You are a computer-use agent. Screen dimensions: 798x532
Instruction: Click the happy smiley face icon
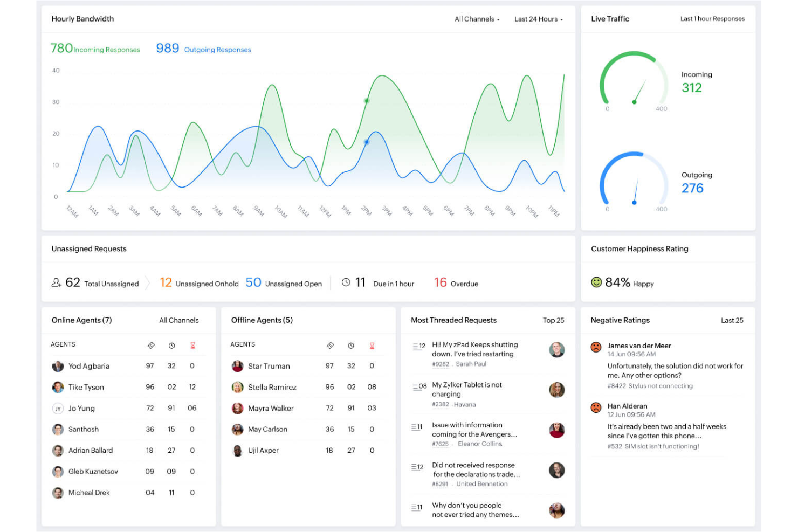596,282
